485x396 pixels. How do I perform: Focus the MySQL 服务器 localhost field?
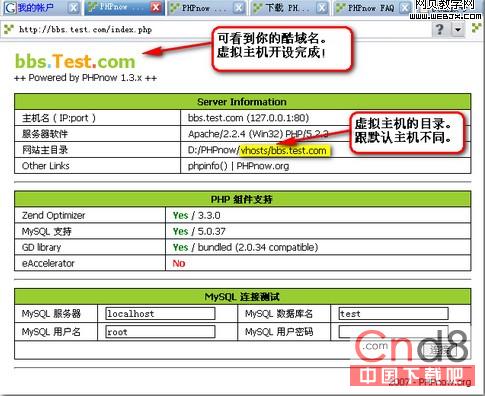click(x=160, y=314)
